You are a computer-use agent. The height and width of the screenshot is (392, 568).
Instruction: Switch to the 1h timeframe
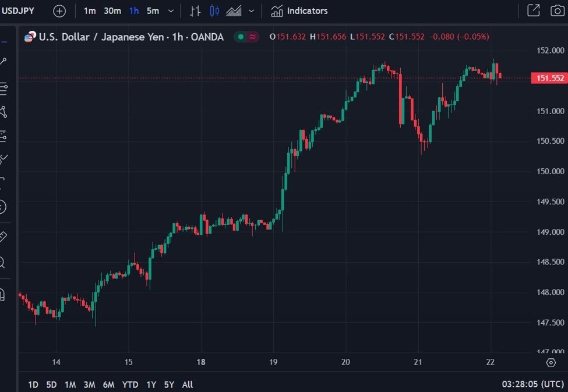(134, 11)
